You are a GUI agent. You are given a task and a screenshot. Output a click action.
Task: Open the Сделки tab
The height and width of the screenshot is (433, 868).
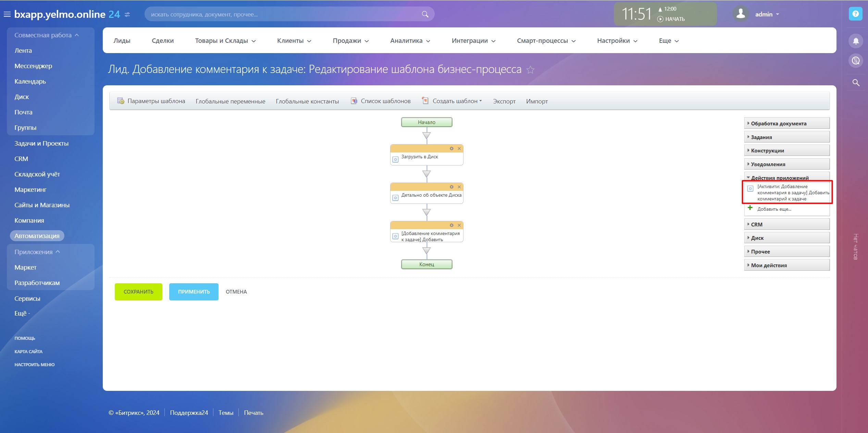coord(163,41)
